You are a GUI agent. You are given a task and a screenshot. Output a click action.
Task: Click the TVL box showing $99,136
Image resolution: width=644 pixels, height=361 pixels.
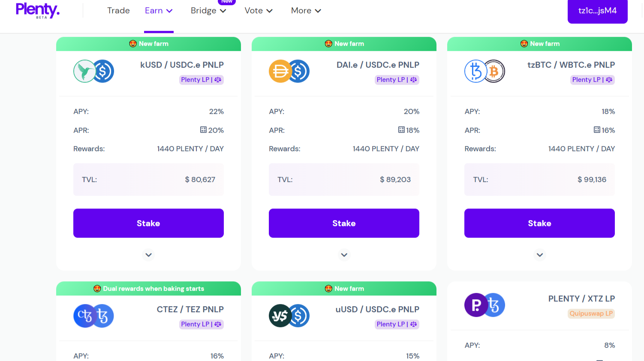539,179
